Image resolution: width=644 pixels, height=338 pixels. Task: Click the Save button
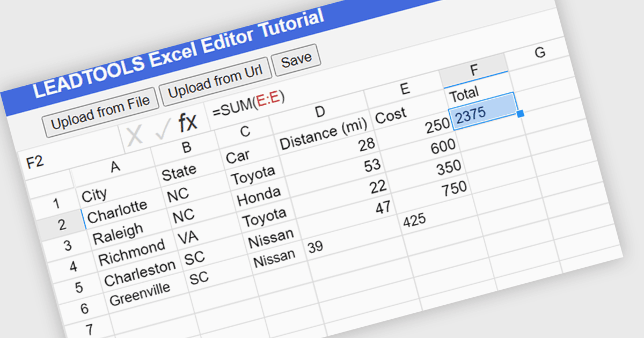(x=296, y=59)
